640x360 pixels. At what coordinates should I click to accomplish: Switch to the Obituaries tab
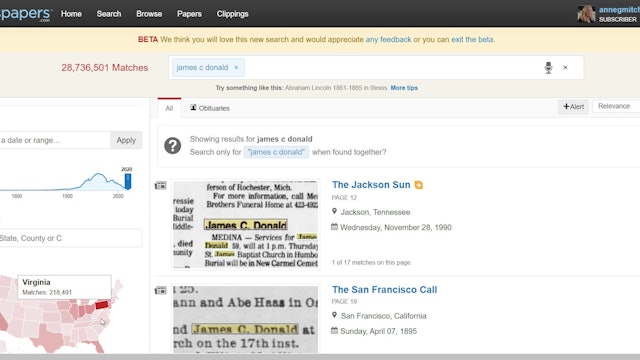[210, 108]
